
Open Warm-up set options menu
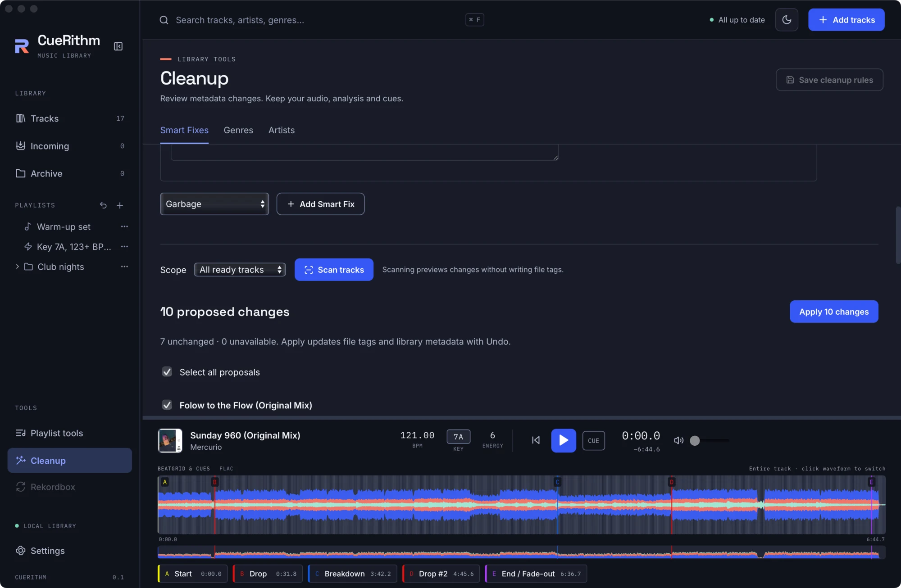(x=124, y=226)
